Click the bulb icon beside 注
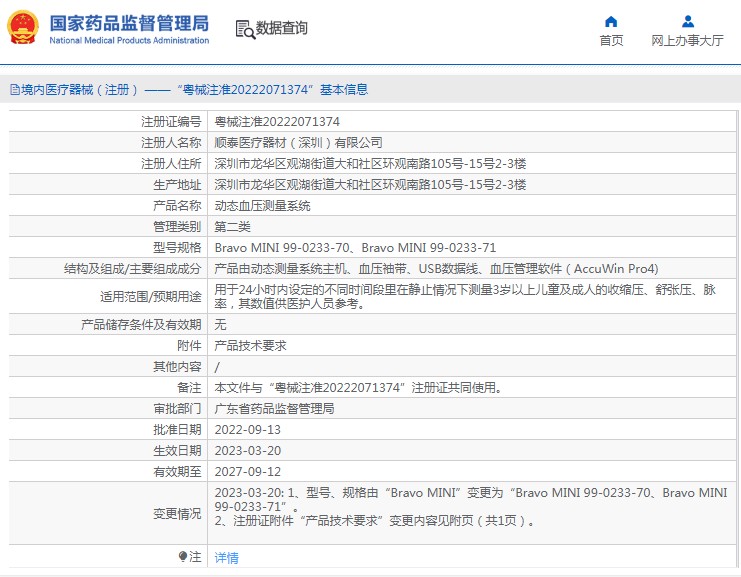 pyautogui.click(x=183, y=556)
